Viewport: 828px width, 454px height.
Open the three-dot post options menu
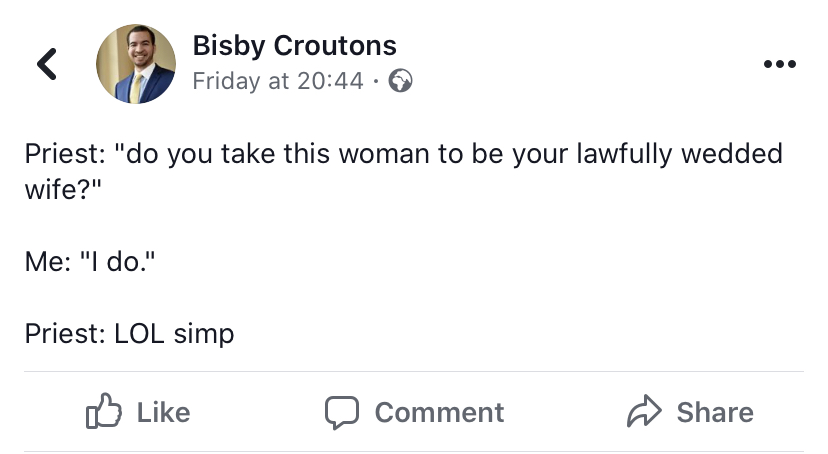(779, 64)
